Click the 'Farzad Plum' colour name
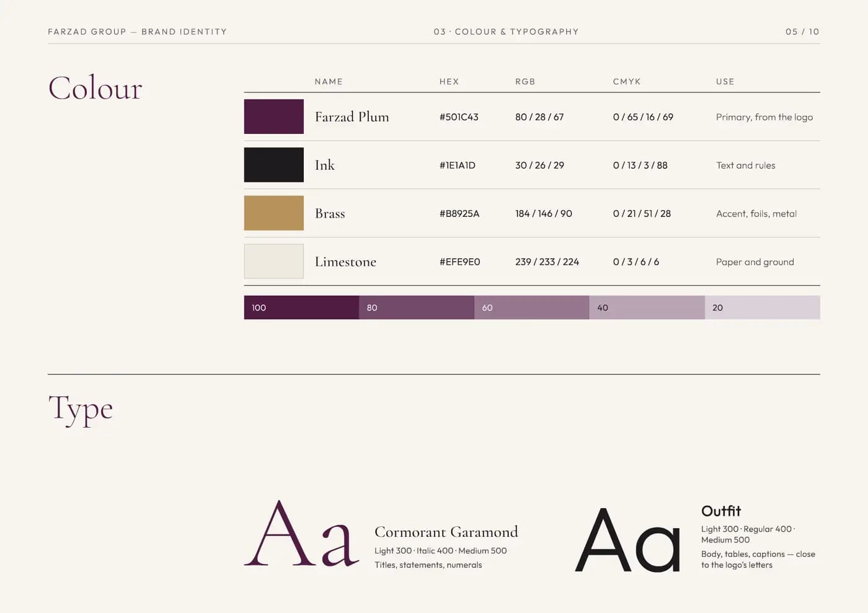The width and height of the screenshot is (868, 613). point(352,117)
